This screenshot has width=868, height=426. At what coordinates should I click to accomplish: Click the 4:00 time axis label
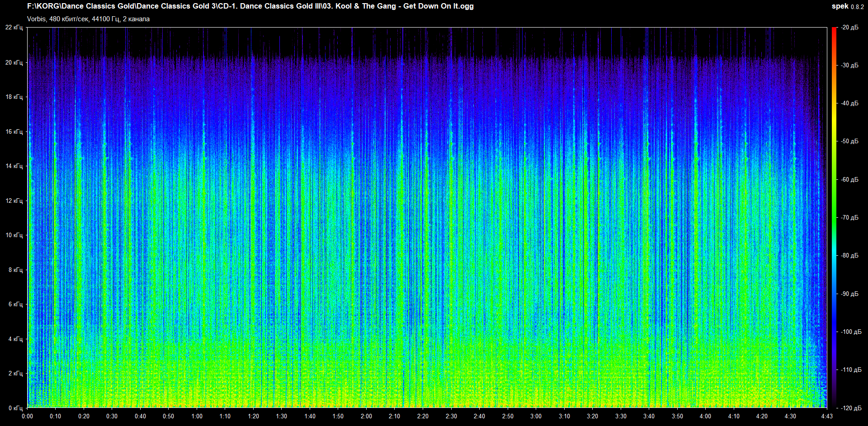tap(705, 416)
